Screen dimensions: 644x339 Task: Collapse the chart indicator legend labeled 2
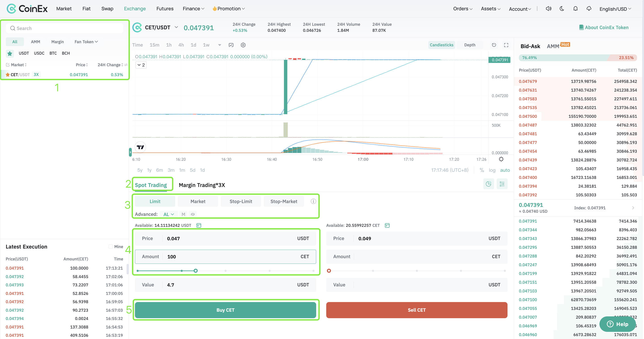click(x=141, y=65)
